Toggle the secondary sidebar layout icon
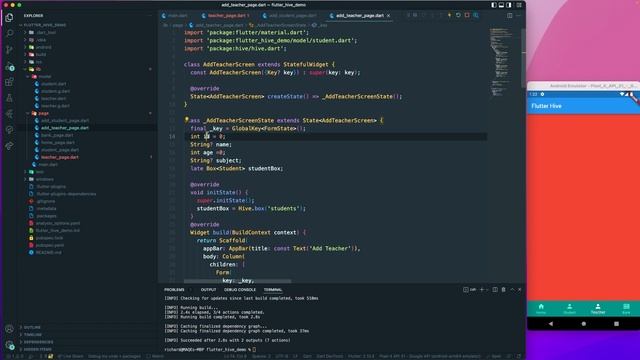This screenshot has width=640, height=360. click(509, 5)
